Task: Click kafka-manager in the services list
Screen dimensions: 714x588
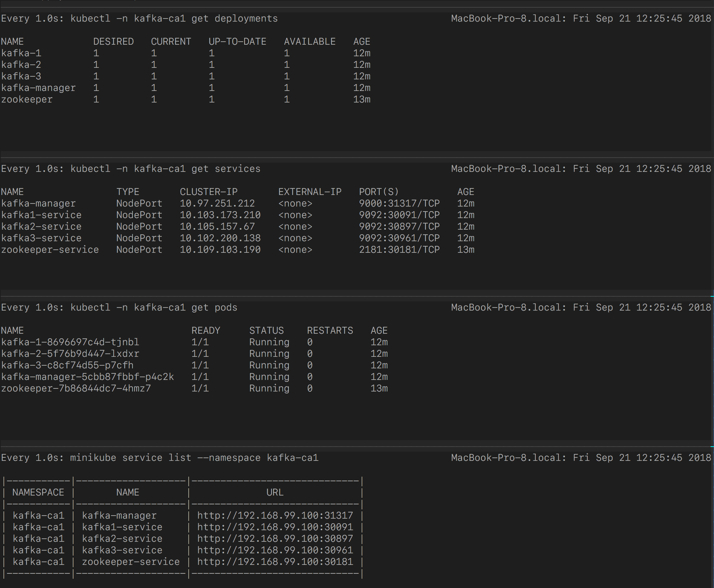Action: 39,203
